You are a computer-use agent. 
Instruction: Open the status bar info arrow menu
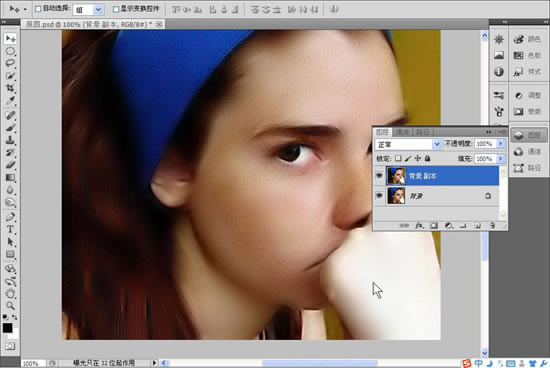[154, 363]
